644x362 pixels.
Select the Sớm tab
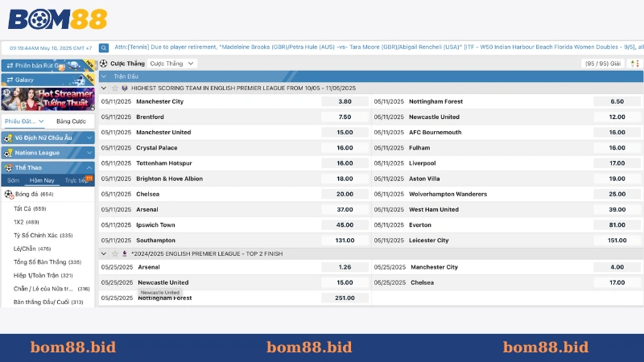(x=13, y=180)
